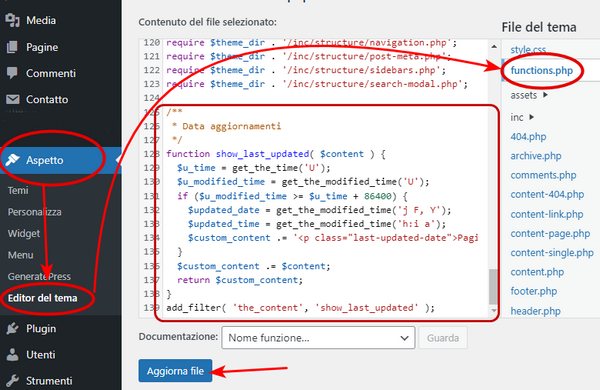Open the Aspetto menu label
Viewport: 600px width, 390px height.
point(45,160)
